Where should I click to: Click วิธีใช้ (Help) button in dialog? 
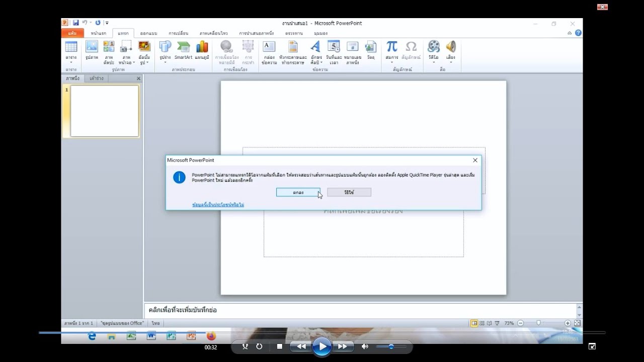[x=349, y=192]
